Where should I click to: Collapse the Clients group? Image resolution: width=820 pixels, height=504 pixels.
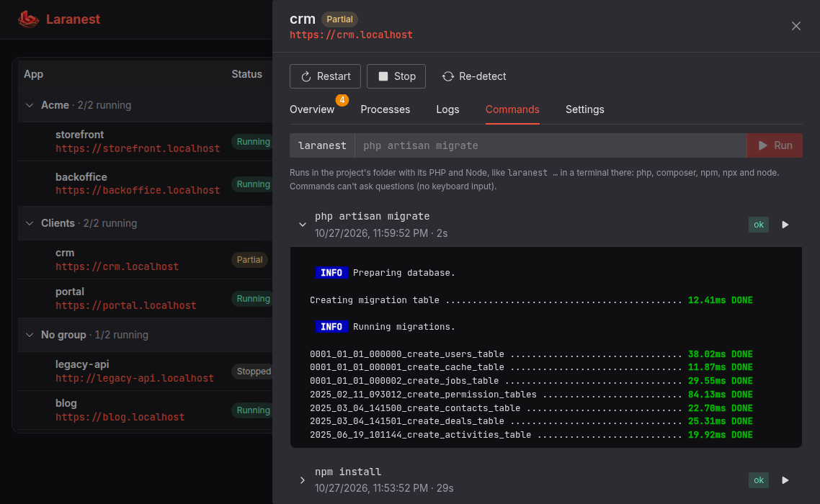[x=30, y=223]
